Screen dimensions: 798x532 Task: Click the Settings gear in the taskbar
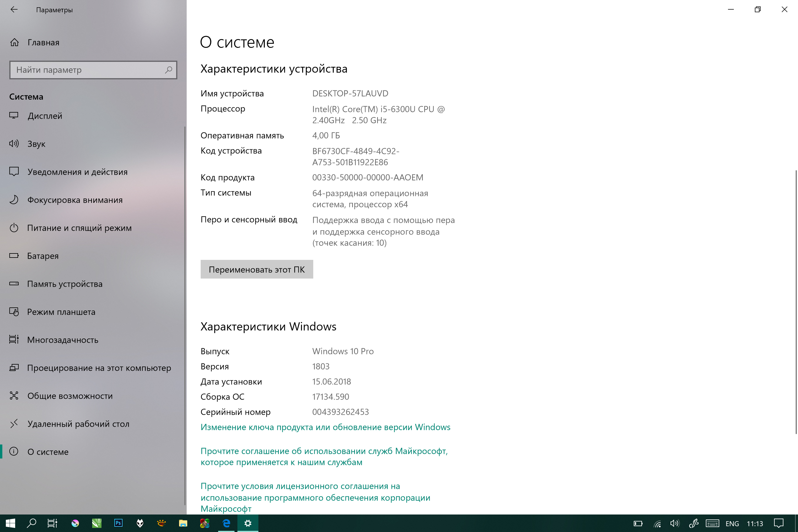click(x=248, y=523)
